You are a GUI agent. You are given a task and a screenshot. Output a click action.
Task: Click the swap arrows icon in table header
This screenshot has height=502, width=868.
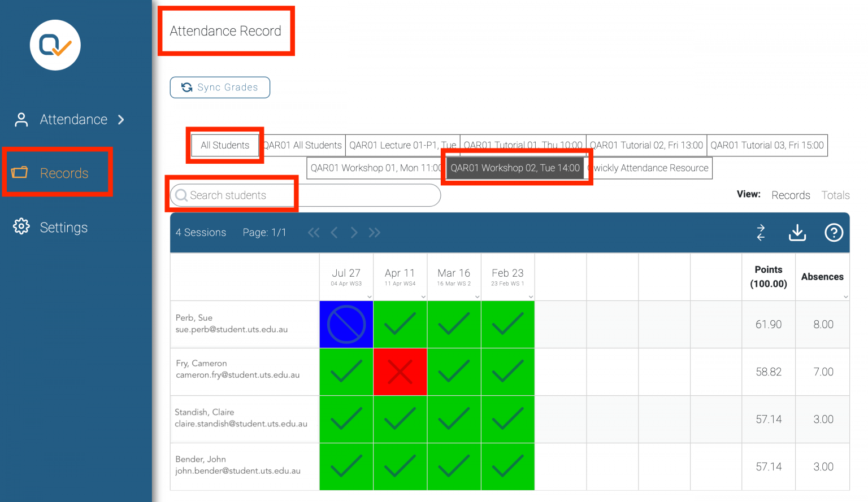[761, 233]
